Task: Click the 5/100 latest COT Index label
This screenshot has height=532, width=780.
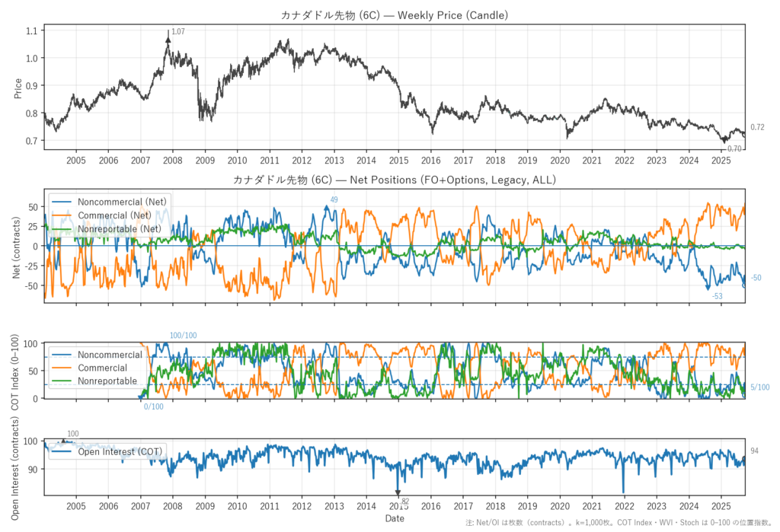Action: pos(759,387)
